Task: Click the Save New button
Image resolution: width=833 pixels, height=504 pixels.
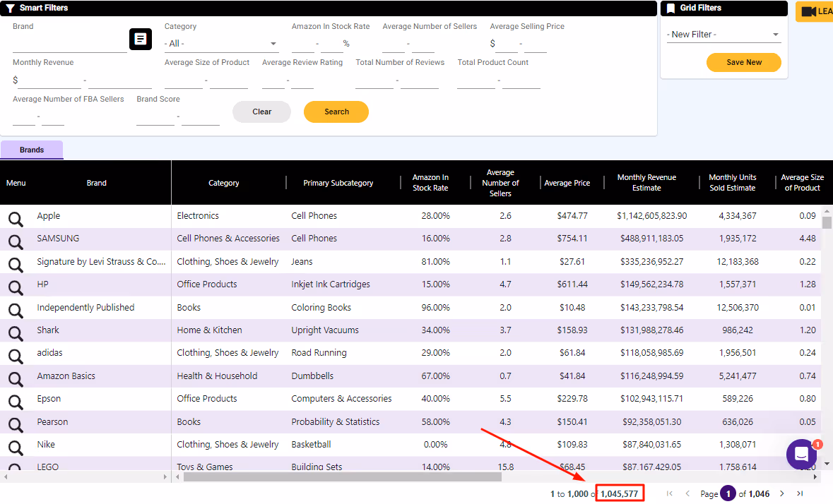Action: click(x=744, y=62)
